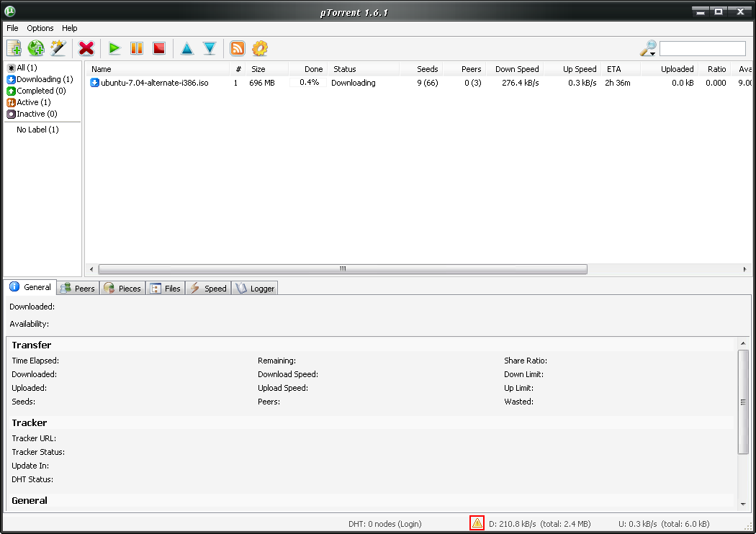Click Add Torrent from URL globe icon
The image size is (756, 534).
click(36, 48)
